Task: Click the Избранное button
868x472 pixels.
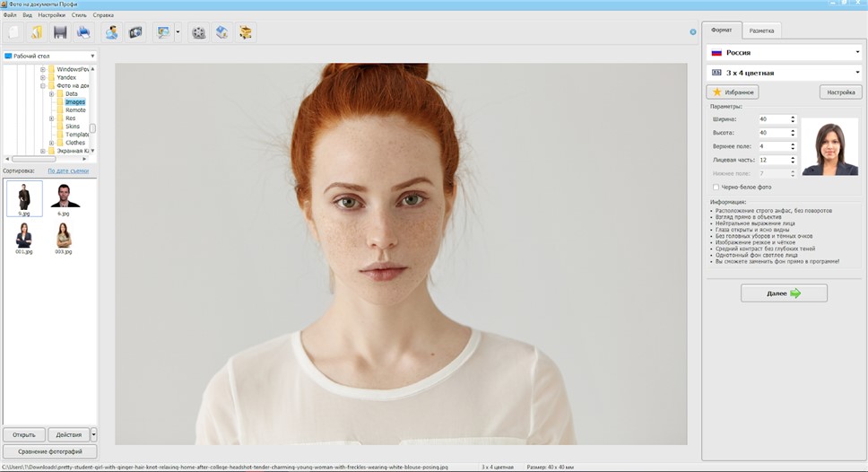Action: (x=733, y=92)
